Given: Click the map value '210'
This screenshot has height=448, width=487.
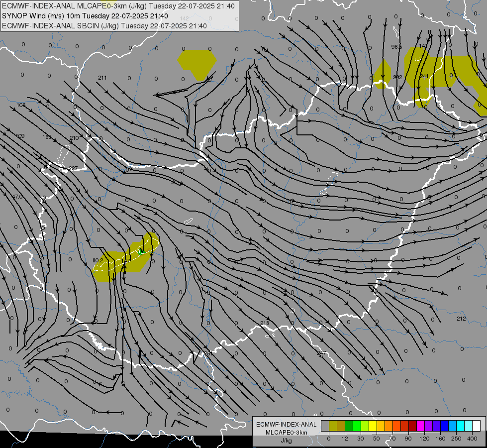Looking at the screenshot, I should (x=74, y=138).
